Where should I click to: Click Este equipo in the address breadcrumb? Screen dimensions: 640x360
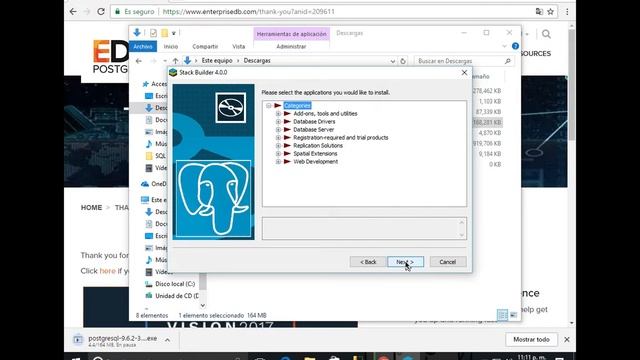(x=217, y=61)
